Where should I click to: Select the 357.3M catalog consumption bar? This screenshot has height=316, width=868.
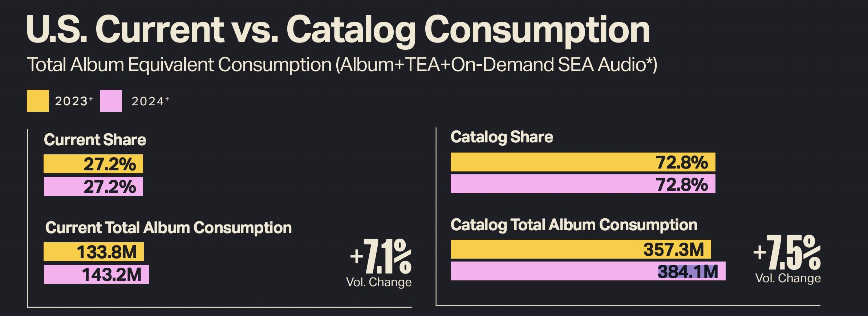581,249
